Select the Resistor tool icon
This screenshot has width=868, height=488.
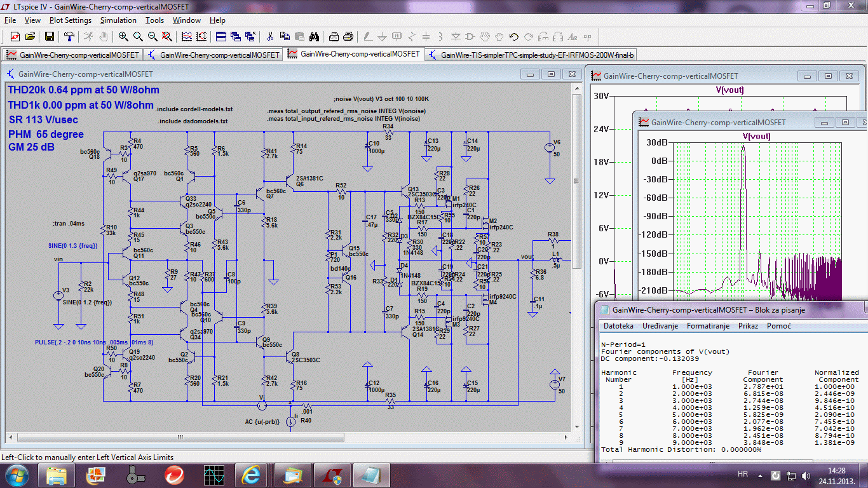point(412,36)
